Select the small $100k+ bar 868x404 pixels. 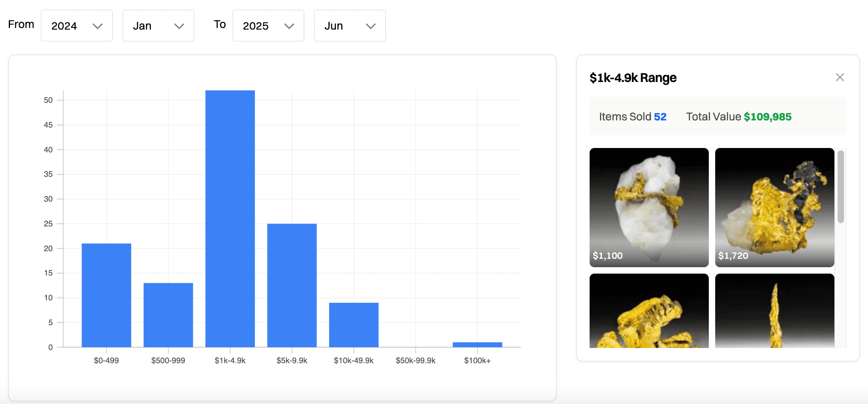[x=477, y=344]
